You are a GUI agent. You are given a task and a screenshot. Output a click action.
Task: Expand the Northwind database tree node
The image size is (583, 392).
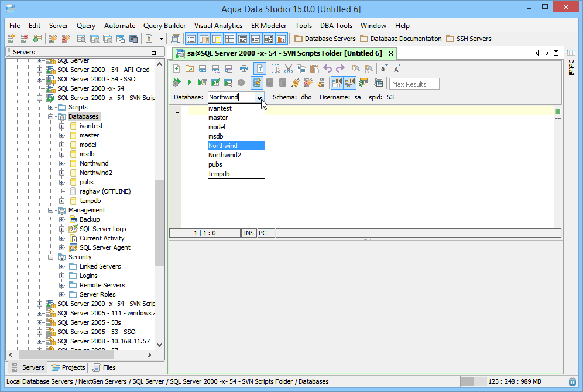point(61,163)
